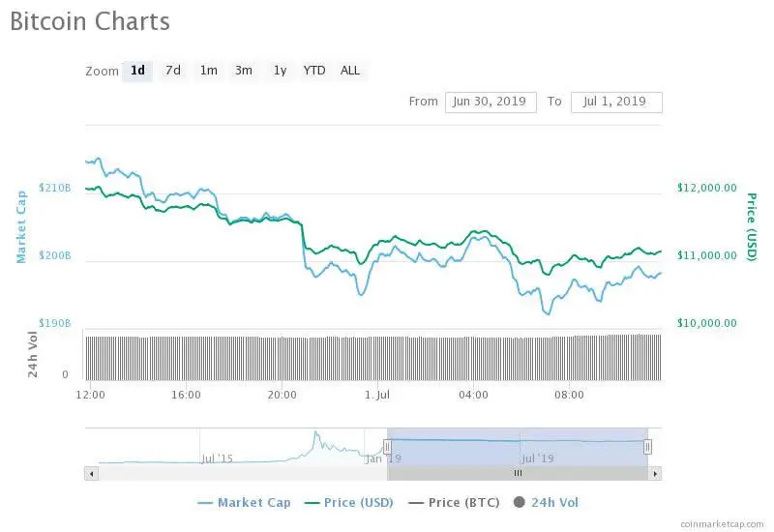Set chart zoom to 1m
Screen dimensions: 774x532
point(208,71)
